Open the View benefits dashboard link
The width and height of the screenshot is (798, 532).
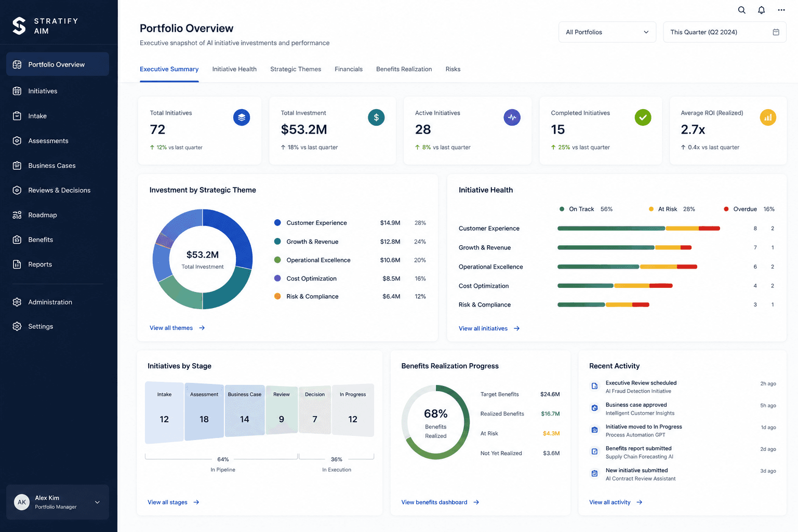[x=440, y=502]
